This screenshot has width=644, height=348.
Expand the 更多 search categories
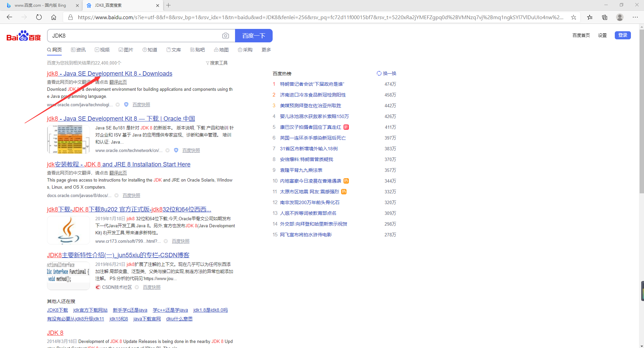(266, 50)
